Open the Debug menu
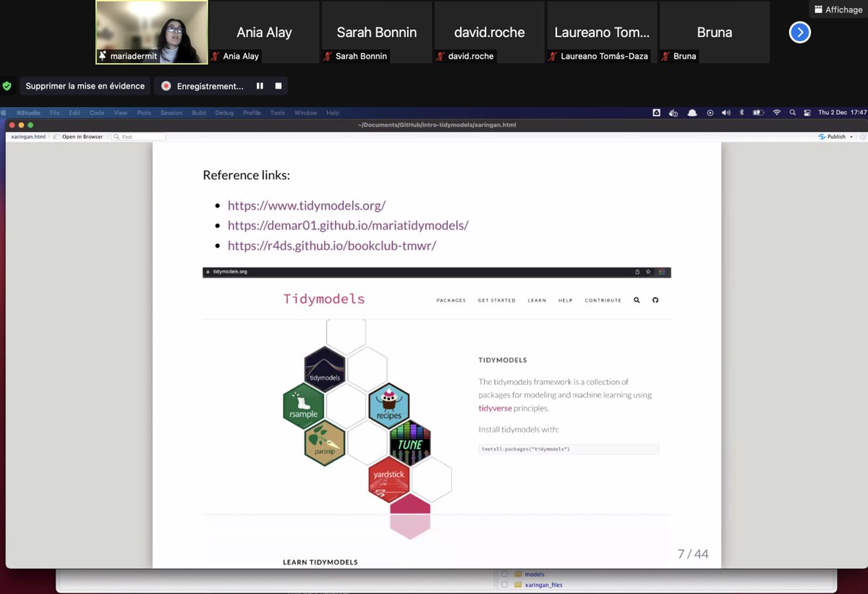Viewport: 868px width, 594px height. point(224,113)
